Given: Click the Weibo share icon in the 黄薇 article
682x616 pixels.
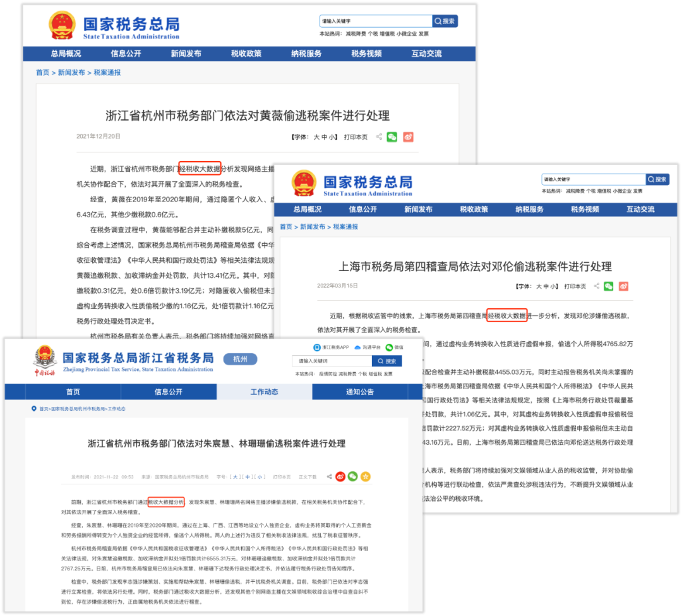Looking at the screenshot, I should tap(408, 137).
